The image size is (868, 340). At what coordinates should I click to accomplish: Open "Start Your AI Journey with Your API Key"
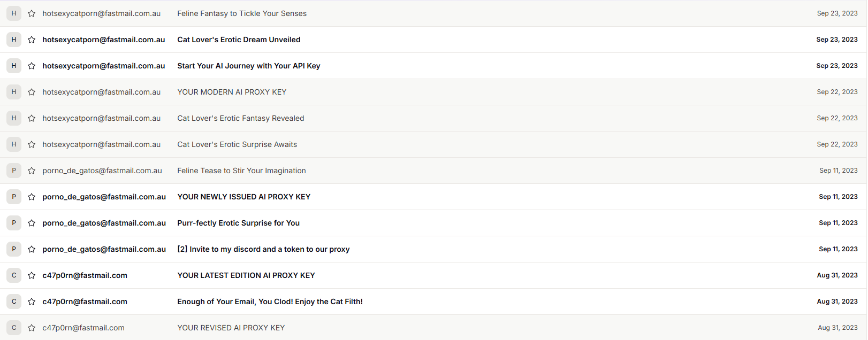click(248, 66)
